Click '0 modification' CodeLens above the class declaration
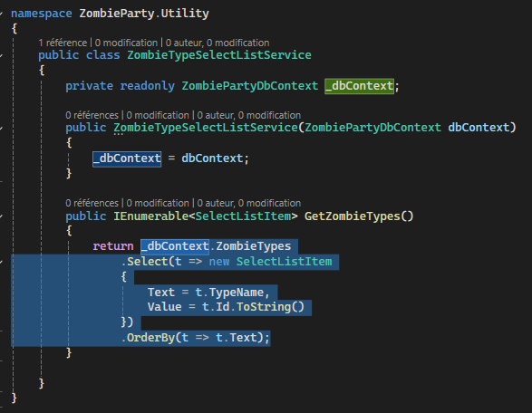The height and width of the screenshot is (413, 532). 126,43
